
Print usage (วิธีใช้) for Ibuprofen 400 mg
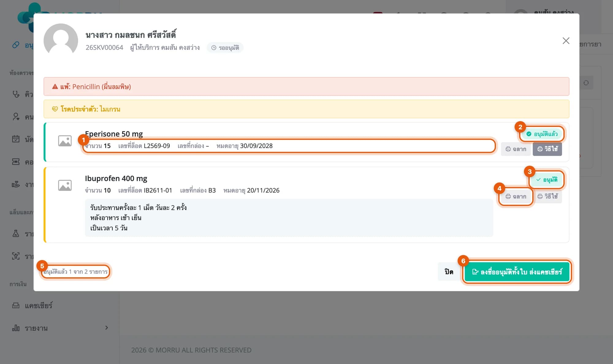(547, 196)
